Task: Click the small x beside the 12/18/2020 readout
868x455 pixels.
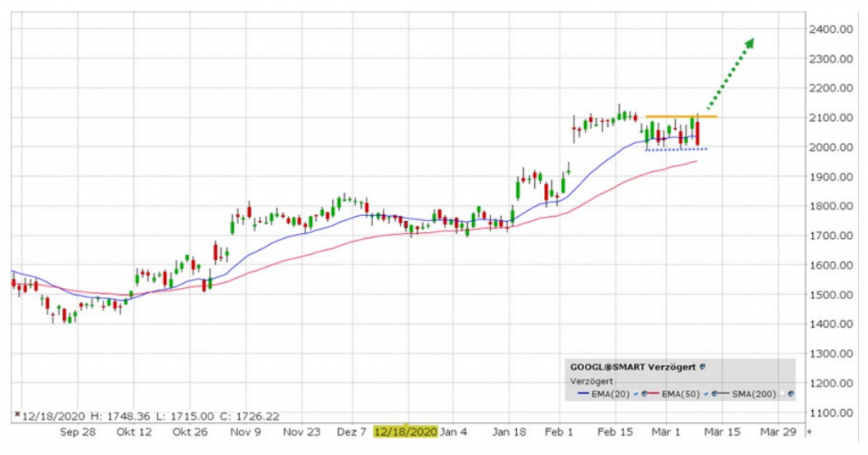Action: pos(16,416)
